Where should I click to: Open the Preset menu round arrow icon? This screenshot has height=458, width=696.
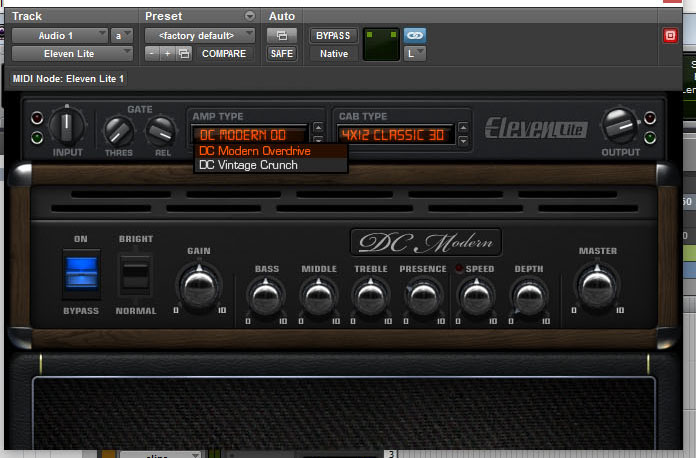(x=250, y=16)
